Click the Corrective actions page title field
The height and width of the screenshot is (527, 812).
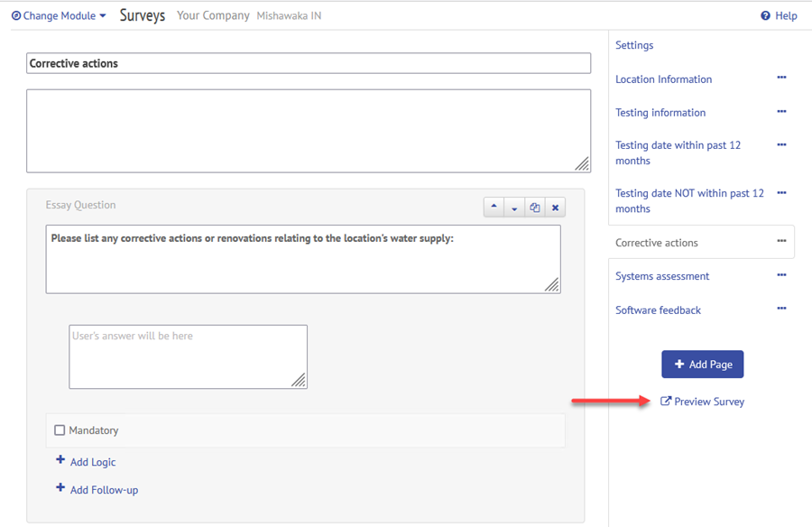click(309, 63)
